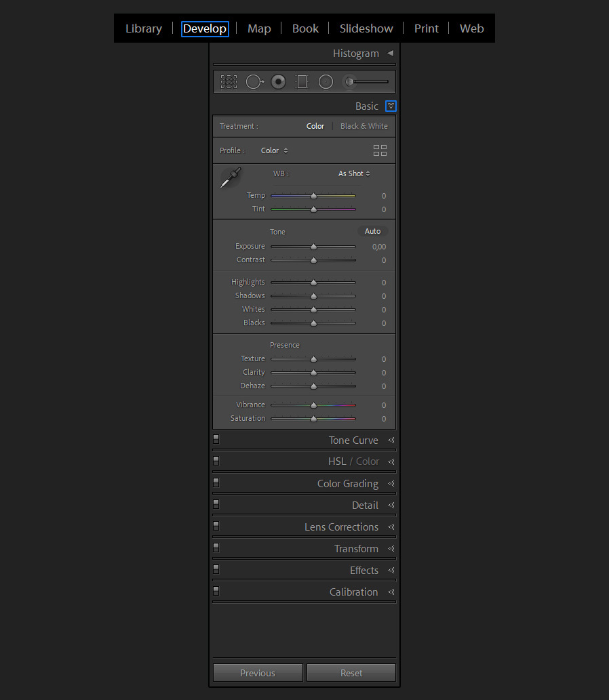Screen dimensions: 609x700
Task: Toggle the Calibration panel switch
Action: point(216,591)
